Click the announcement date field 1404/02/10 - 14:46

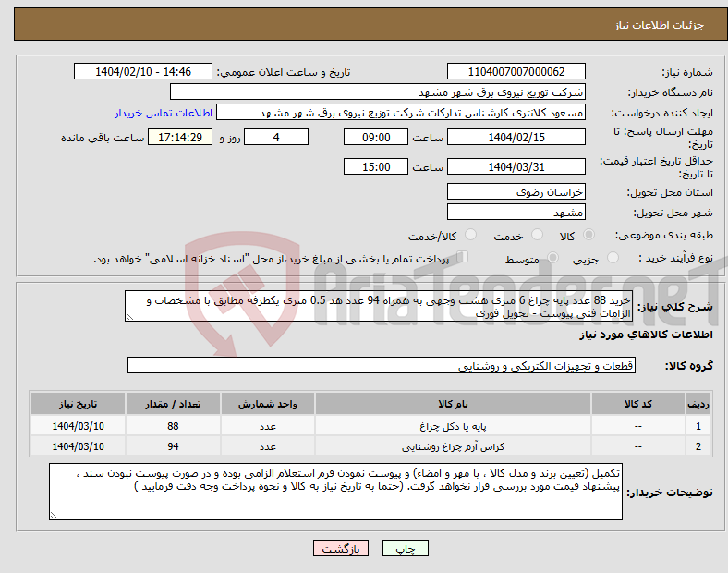point(143,71)
